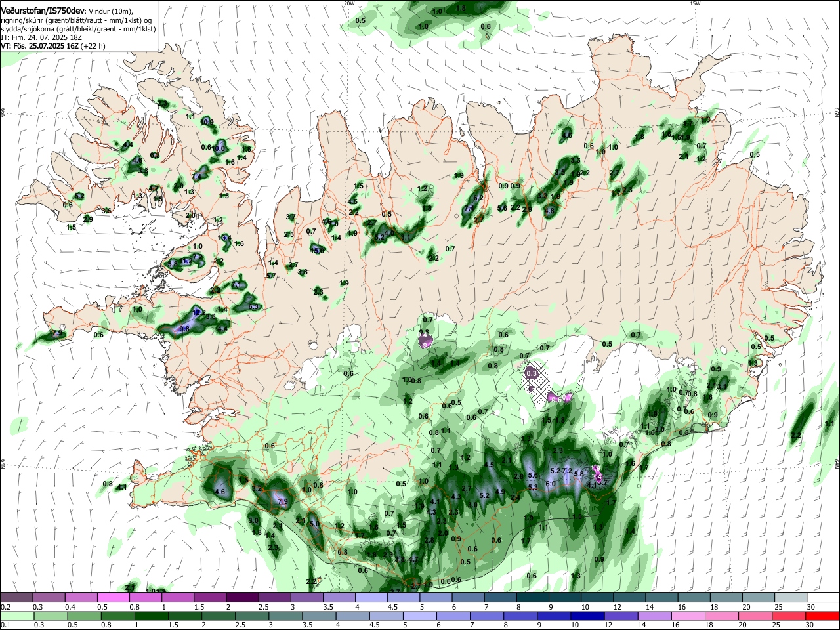Click the bright pink sleet legend swatch at 0.5
The height and width of the screenshot is (630, 840).
point(113,598)
